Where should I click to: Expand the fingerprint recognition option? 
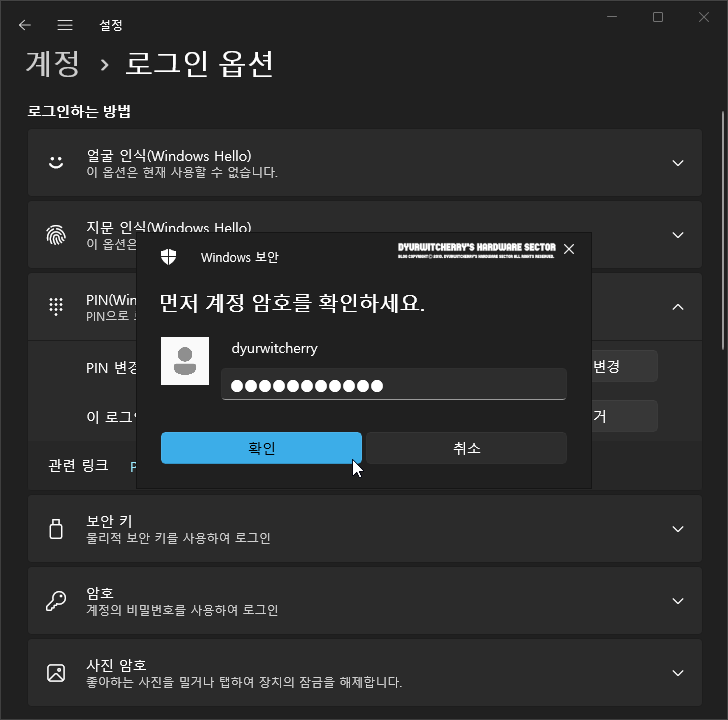[678, 235]
